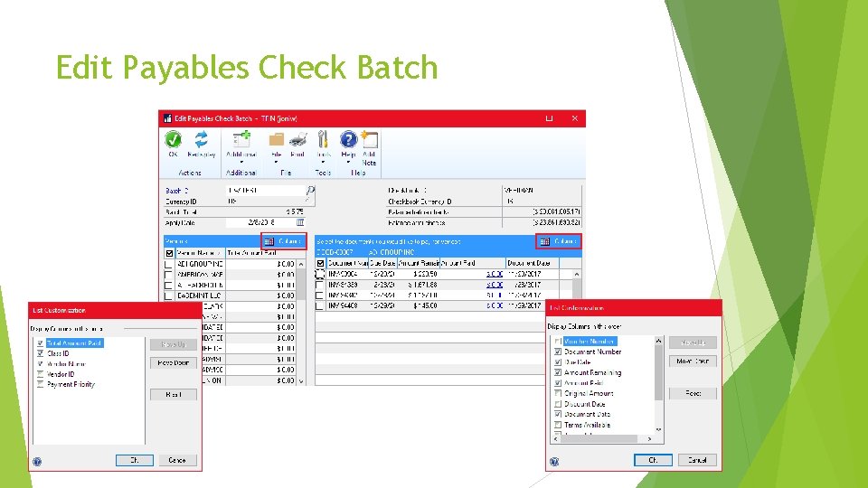Click the app icon in Edit Payables title bar
The width and height of the screenshot is (868, 488).
(x=167, y=118)
